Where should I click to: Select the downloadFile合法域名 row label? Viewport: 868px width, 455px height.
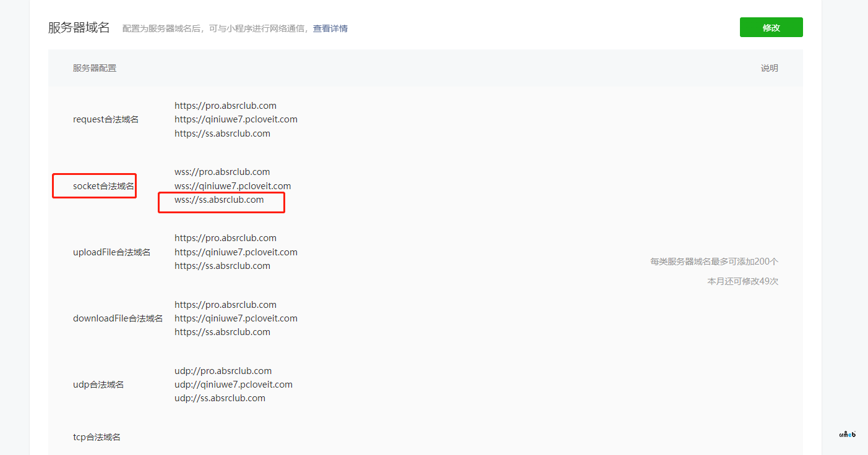[x=118, y=318]
